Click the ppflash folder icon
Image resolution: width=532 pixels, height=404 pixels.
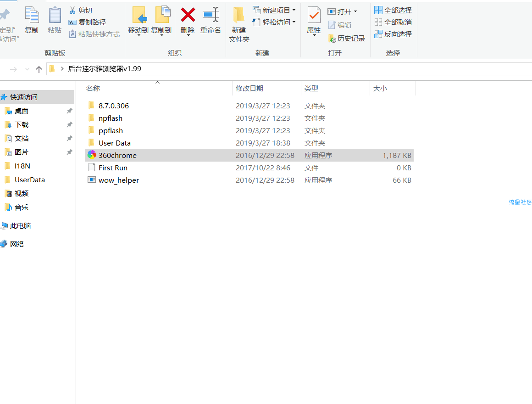pyautogui.click(x=91, y=130)
